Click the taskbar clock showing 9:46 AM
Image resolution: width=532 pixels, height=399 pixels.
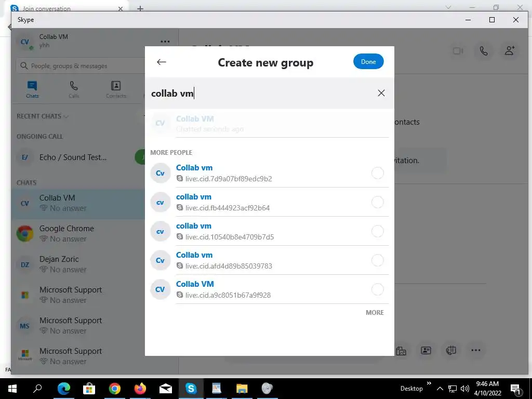(x=487, y=389)
